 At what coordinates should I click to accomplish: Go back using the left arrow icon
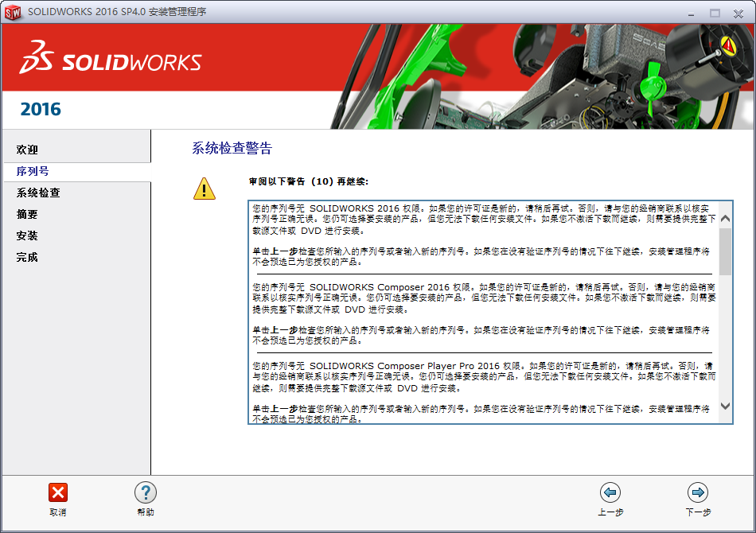pos(610,492)
